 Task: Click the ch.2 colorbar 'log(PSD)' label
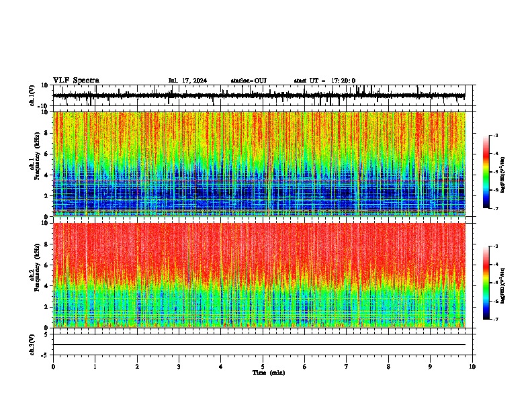click(x=502, y=285)
